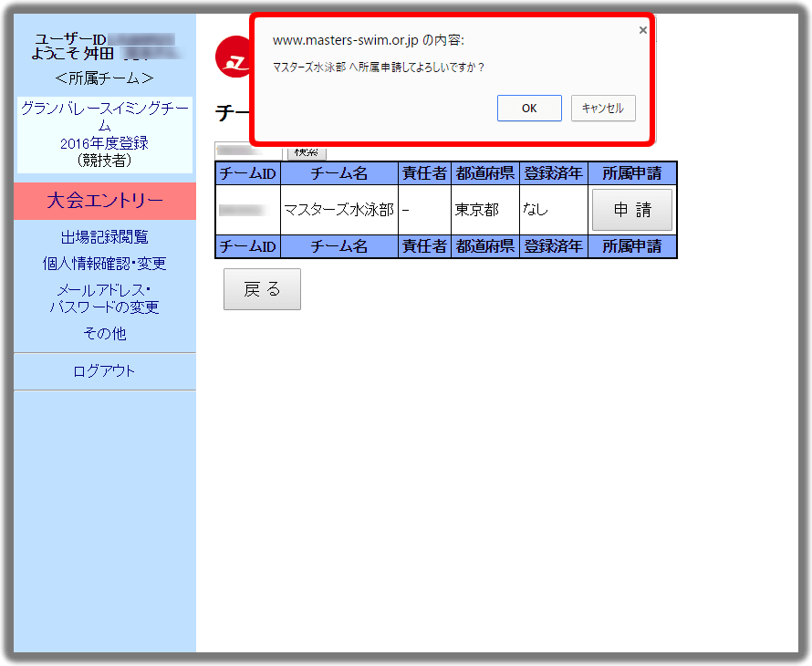Click the red swimmer logo icon

pyautogui.click(x=232, y=57)
